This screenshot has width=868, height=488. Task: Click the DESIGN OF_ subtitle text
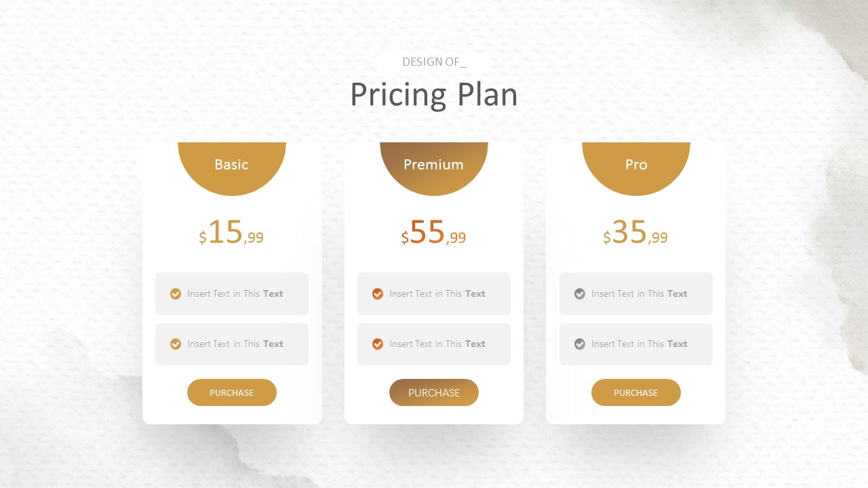point(434,62)
